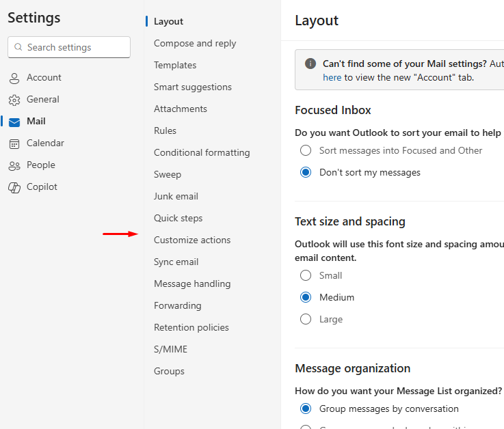Viewport: 504px width, 429px height.
Task: Open Compose and reply settings
Action: point(195,43)
